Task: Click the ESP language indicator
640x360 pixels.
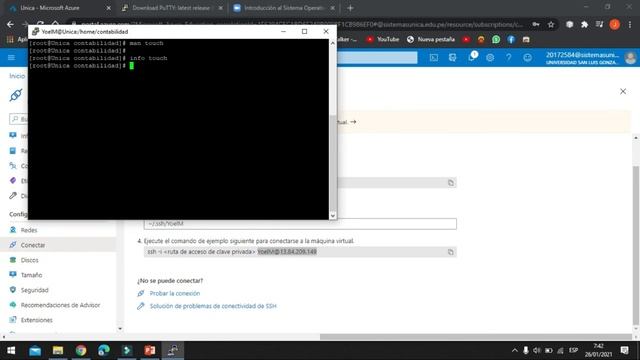Action: click(x=573, y=351)
